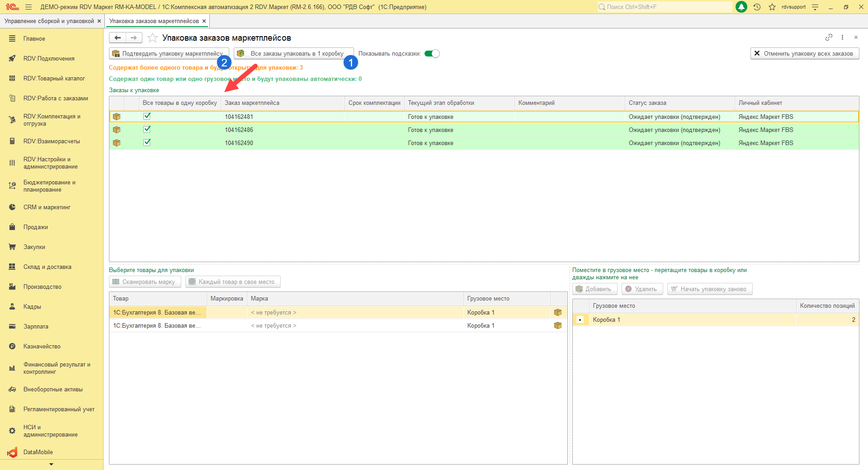868x470 pixels.
Task: Open the three-dot more options menu
Action: pyautogui.click(x=842, y=38)
